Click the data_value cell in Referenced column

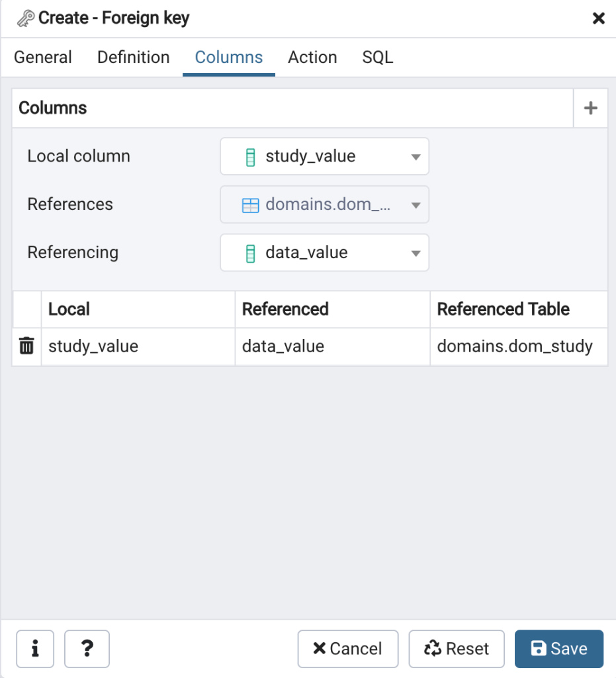click(283, 346)
